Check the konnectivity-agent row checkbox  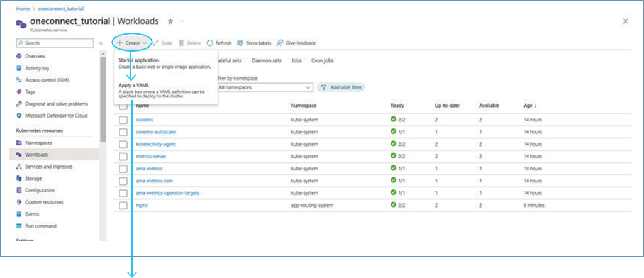point(123,145)
